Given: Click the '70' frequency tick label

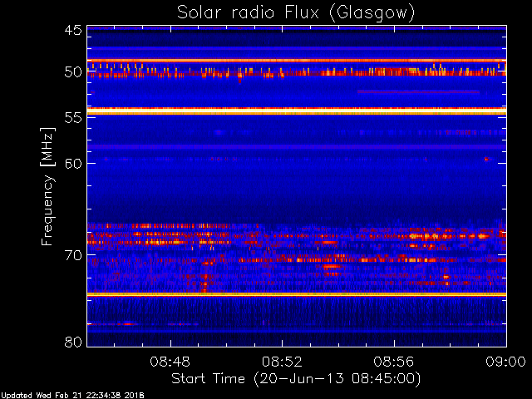Looking at the screenshot, I should click(x=73, y=255).
